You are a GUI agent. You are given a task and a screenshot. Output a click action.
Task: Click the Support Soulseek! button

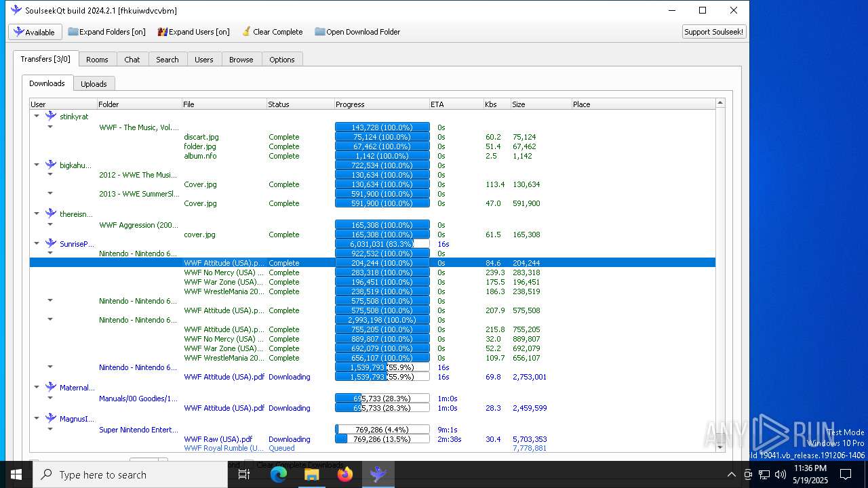[713, 32]
